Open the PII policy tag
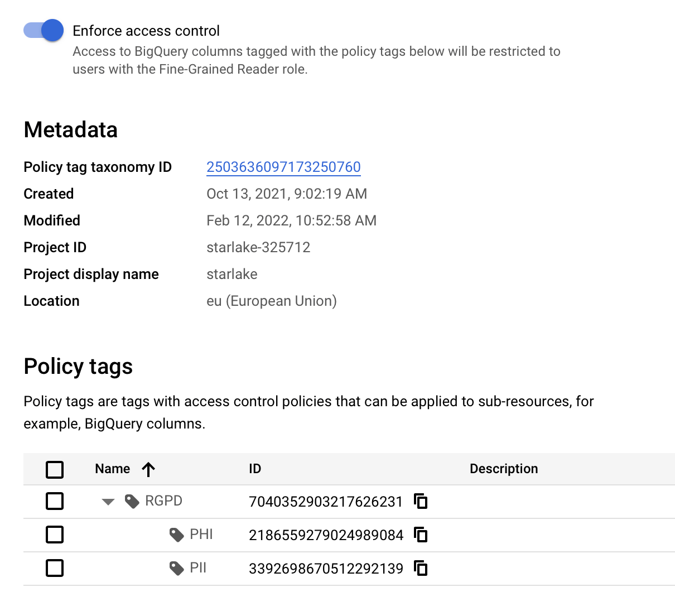Image resolution: width=675 pixels, height=616 pixels. (x=198, y=568)
